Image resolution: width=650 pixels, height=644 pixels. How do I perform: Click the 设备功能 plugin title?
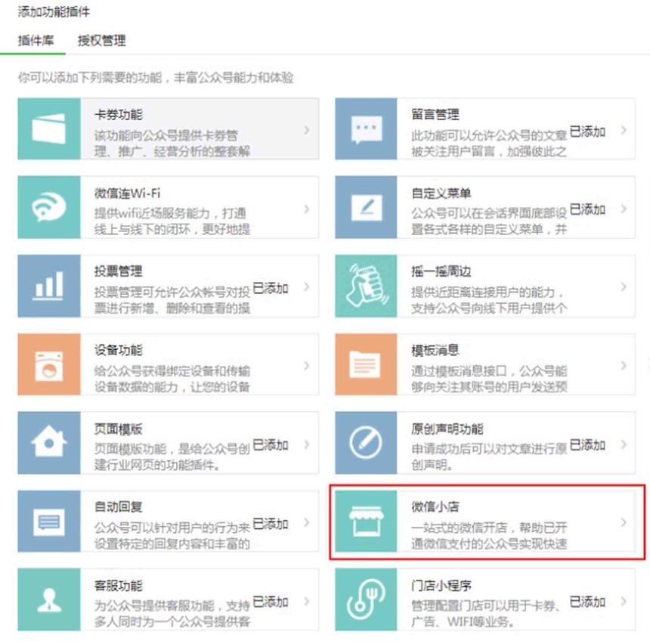(119, 350)
